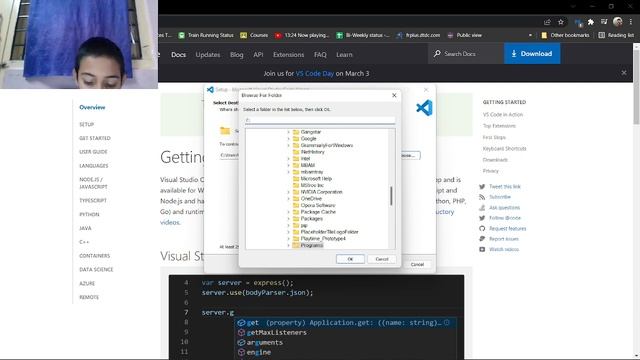Expand the Packages folder node

point(288,219)
